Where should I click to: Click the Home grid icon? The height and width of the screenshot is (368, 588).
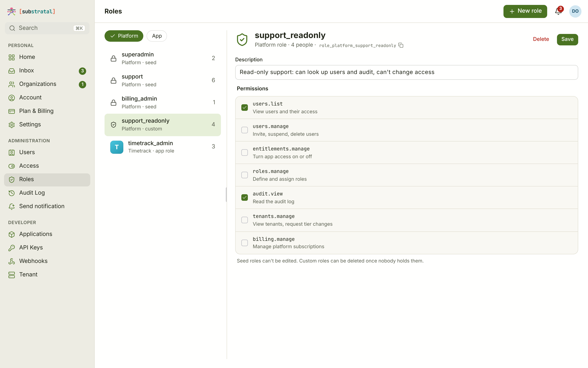[x=12, y=57]
